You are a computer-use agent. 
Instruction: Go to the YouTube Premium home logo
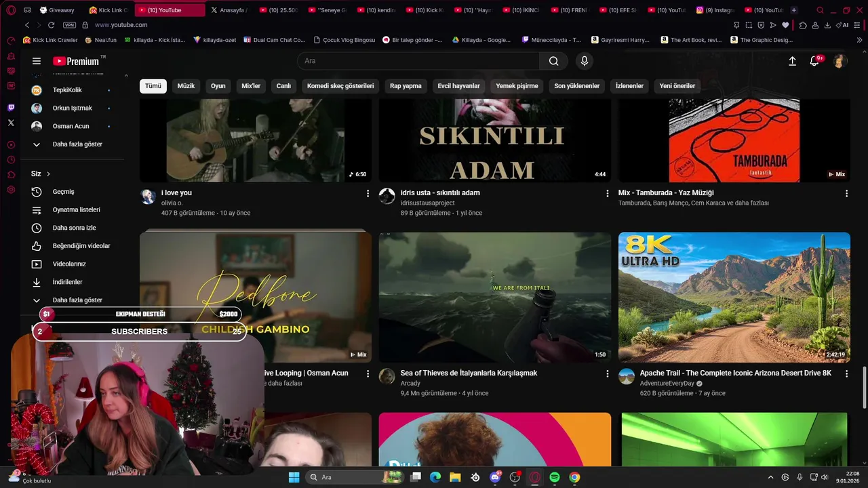[x=76, y=61]
